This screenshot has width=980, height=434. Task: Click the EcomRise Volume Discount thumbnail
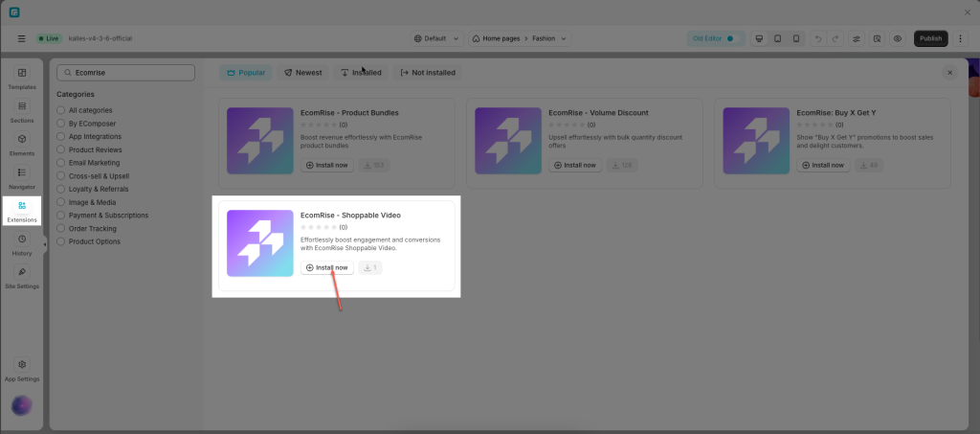(x=508, y=141)
